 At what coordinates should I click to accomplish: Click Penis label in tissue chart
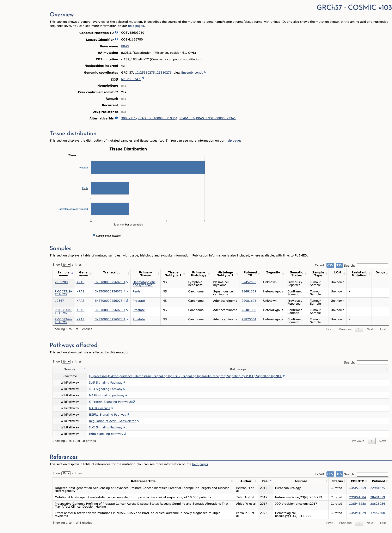coord(85,188)
